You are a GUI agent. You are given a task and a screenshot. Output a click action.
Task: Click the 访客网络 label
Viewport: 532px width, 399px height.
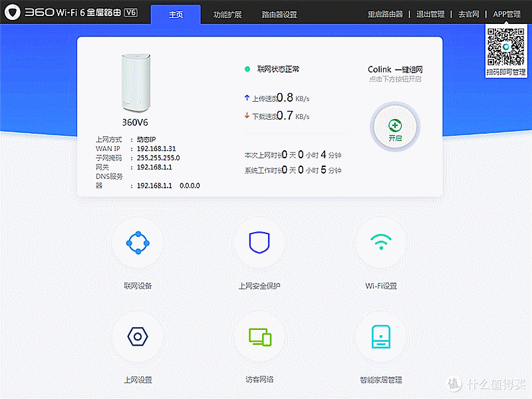pos(259,379)
